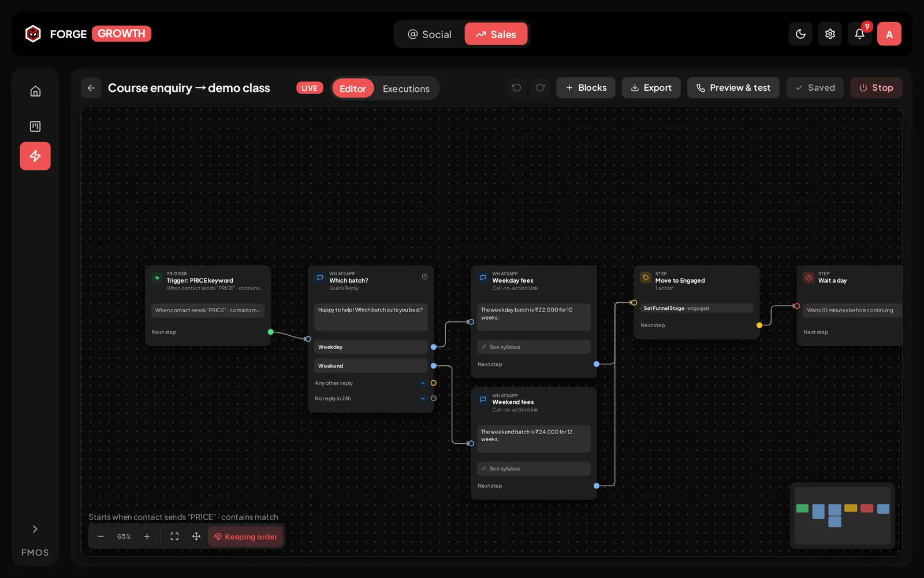Click the Saved status button
Image resolution: width=924 pixels, height=578 pixels.
click(815, 88)
